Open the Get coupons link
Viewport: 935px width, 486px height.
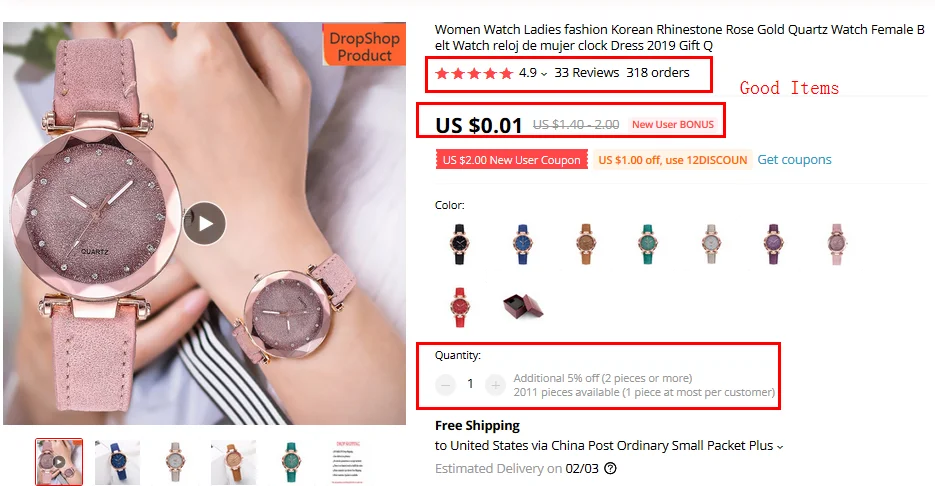pyautogui.click(x=794, y=160)
